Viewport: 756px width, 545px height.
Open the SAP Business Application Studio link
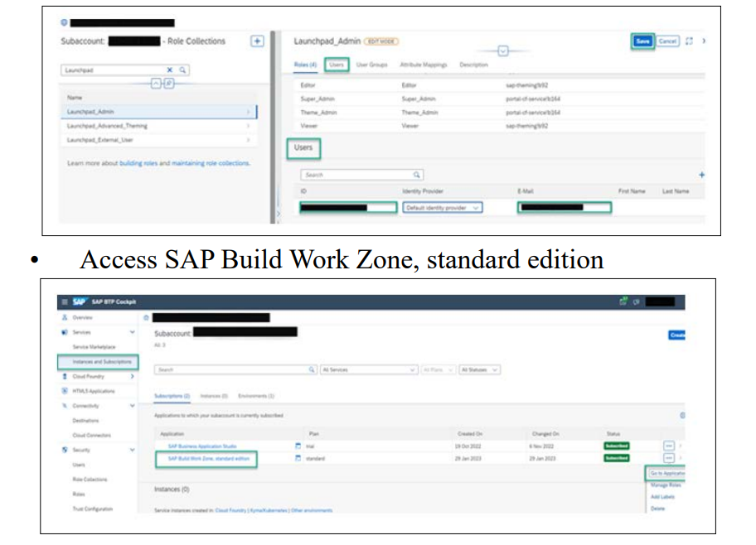coord(202,446)
